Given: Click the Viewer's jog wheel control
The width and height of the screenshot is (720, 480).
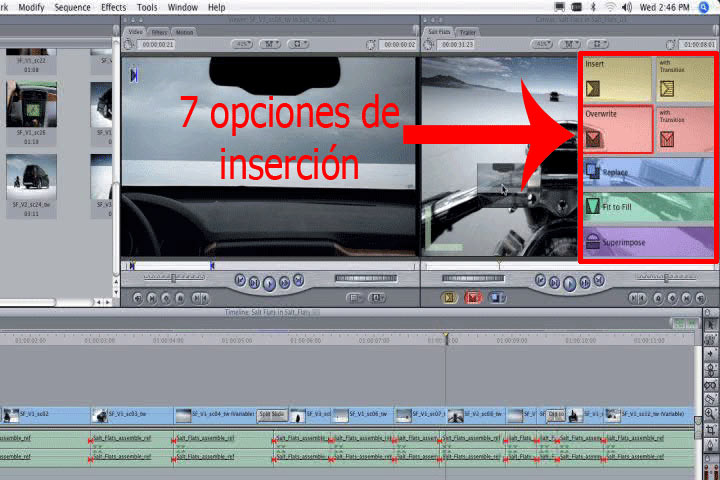Looking at the screenshot, I should coord(366,278).
